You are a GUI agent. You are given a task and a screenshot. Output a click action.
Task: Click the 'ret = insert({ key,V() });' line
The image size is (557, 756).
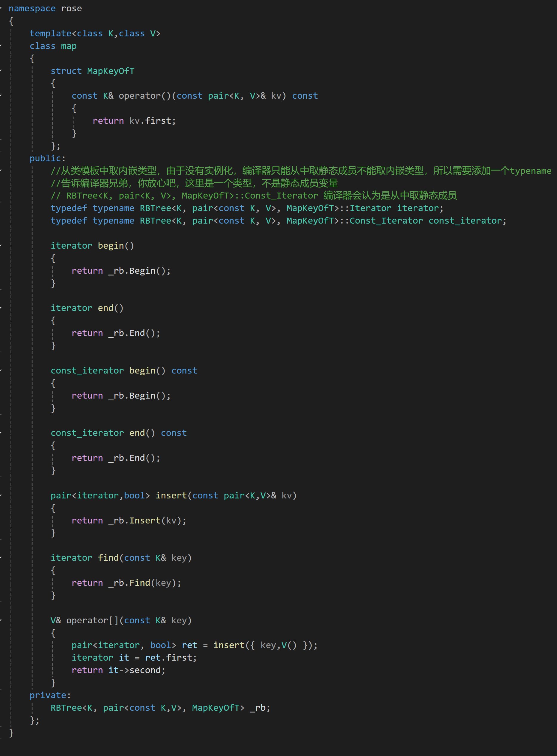195,645
